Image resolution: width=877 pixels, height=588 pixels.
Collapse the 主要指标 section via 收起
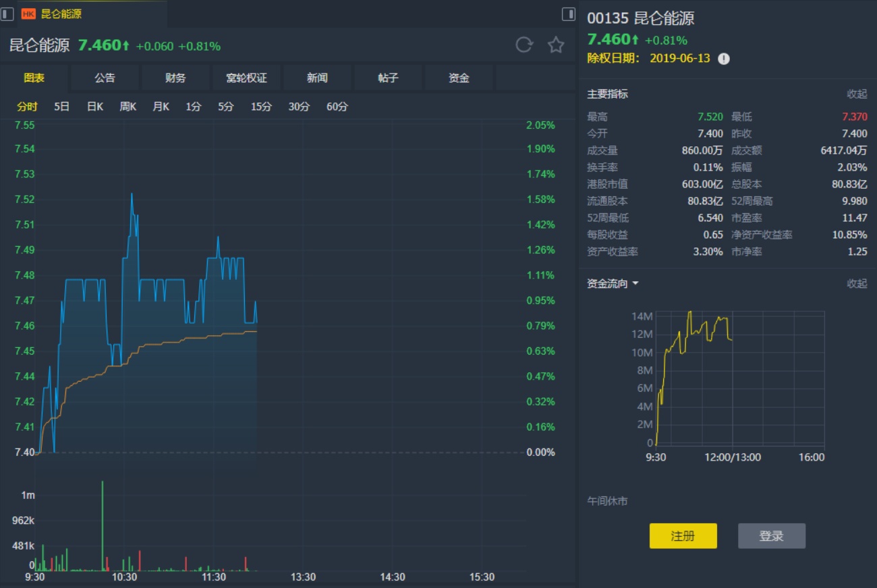[857, 94]
